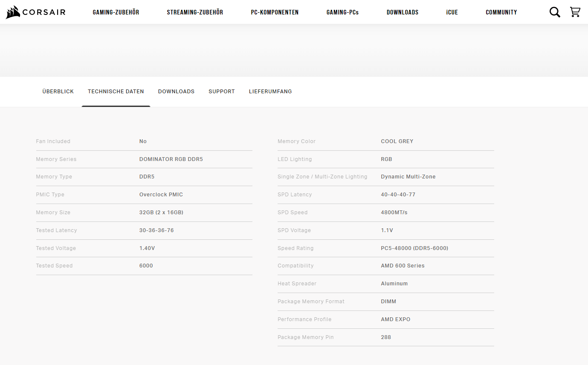
Task: Switch to the product DOWNLOADS tab
Action: click(x=176, y=92)
